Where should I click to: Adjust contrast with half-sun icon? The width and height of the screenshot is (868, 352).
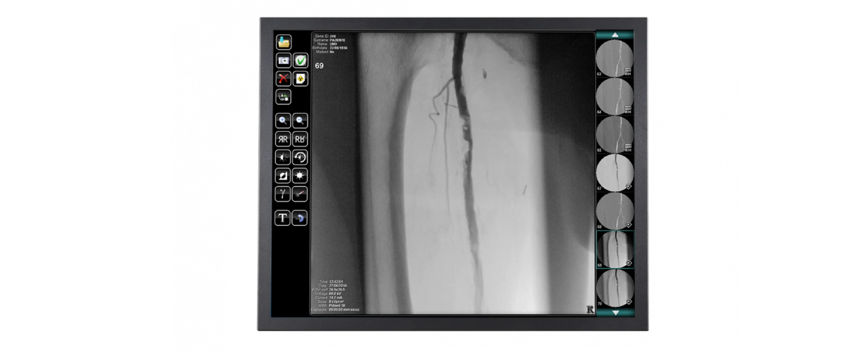283,157
